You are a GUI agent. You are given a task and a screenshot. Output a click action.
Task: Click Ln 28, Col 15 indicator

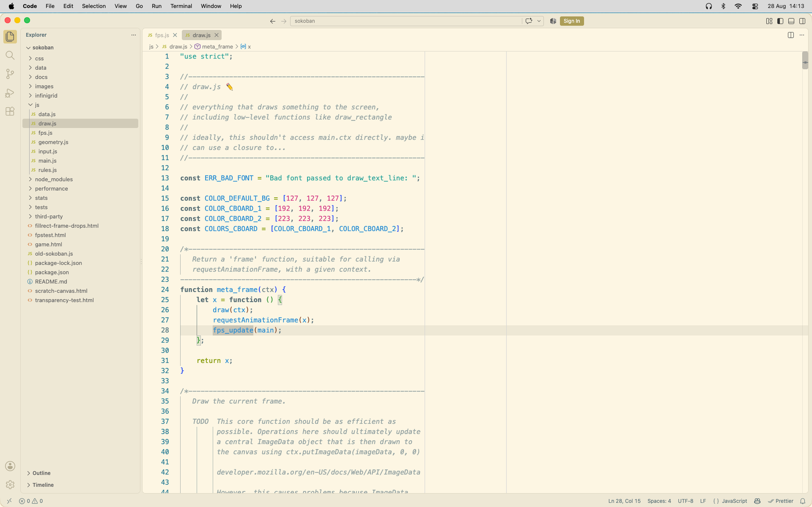click(625, 501)
